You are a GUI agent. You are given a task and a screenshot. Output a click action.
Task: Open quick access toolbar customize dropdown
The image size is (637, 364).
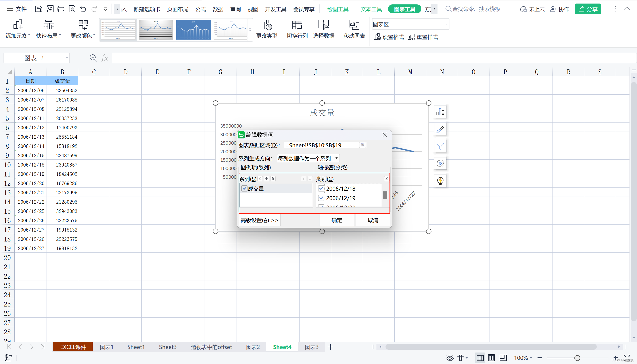(x=106, y=9)
